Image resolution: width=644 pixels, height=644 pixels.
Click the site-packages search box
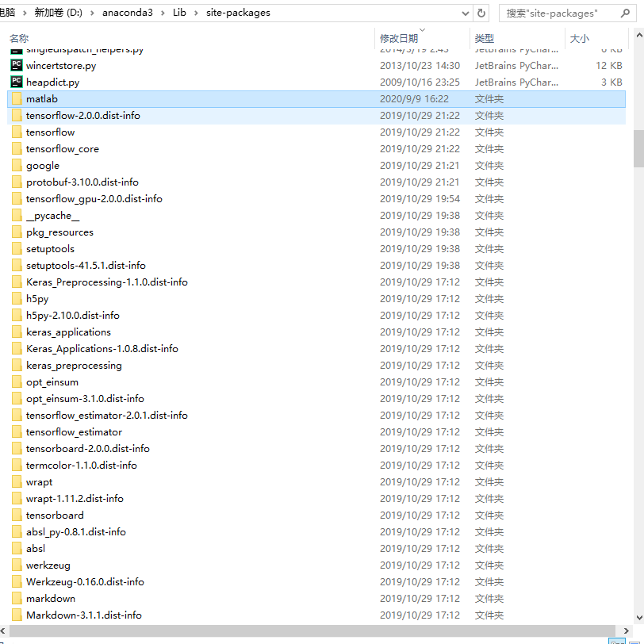click(555, 13)
